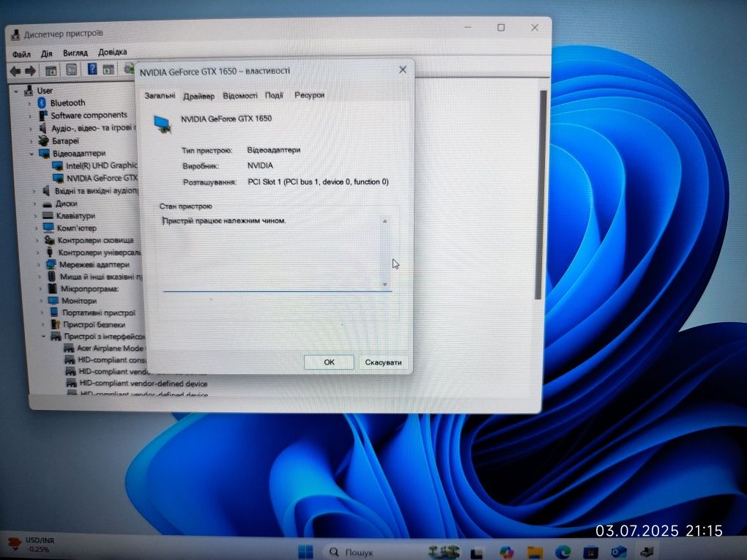Open the Дія menu

[47, 53]
